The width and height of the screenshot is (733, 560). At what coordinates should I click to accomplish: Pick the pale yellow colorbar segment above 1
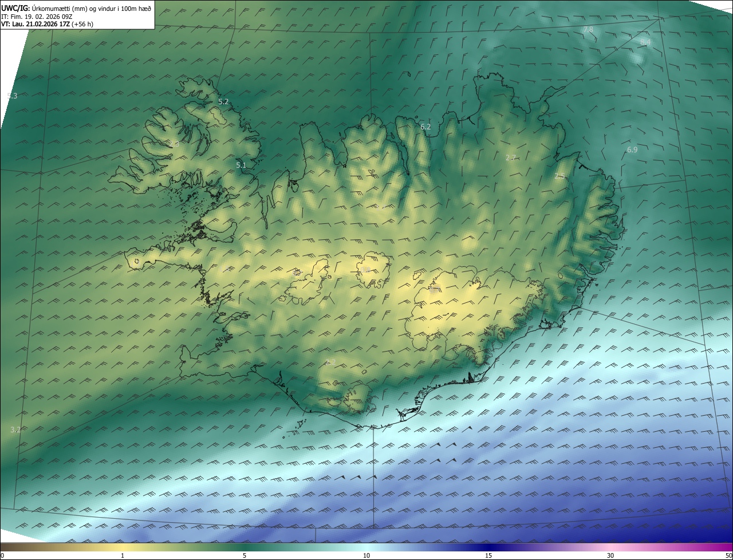(123, 547)
